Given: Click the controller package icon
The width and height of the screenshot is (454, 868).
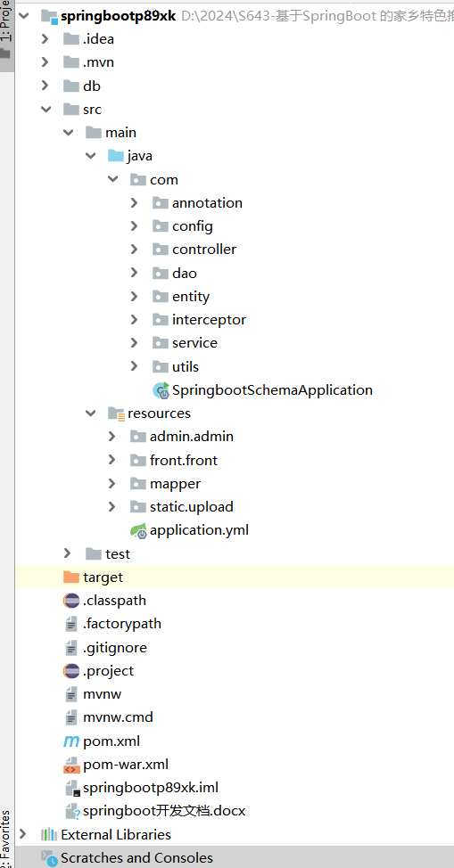Looking at the screenshot, I should coord(161,250).
